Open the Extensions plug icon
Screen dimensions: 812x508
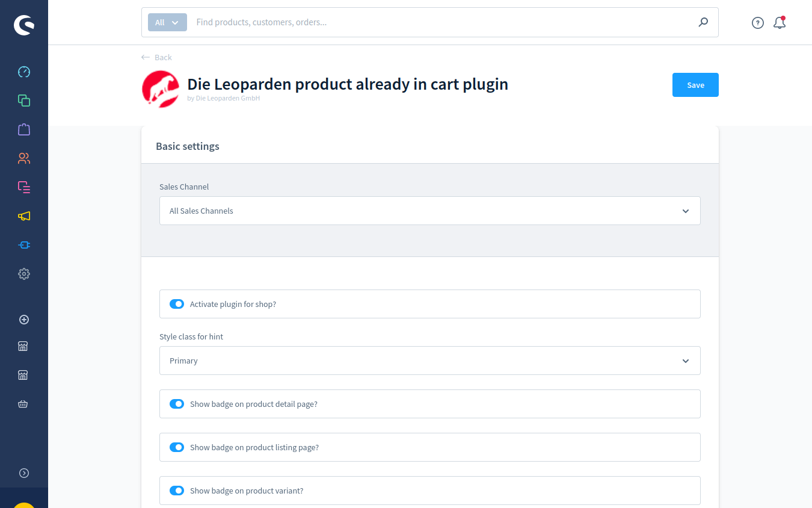(24, 245)
